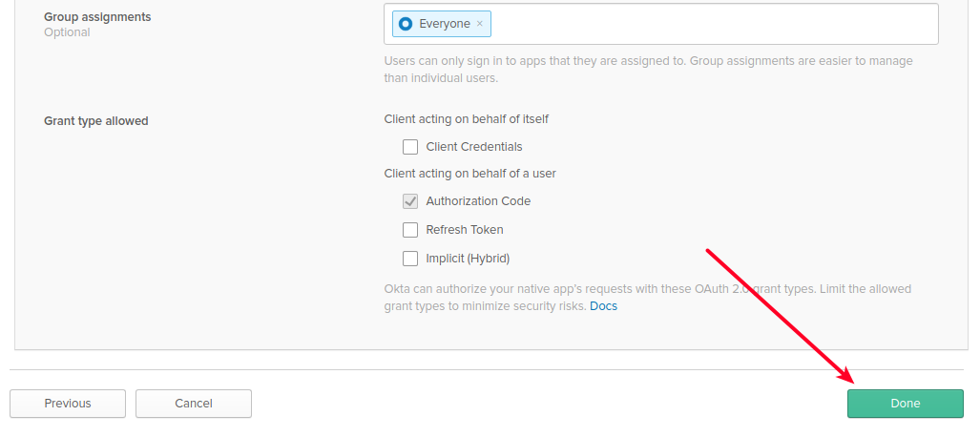Click the Everyone tag label
This screenshot has width=980, height=437.
[x=445, y=24]
